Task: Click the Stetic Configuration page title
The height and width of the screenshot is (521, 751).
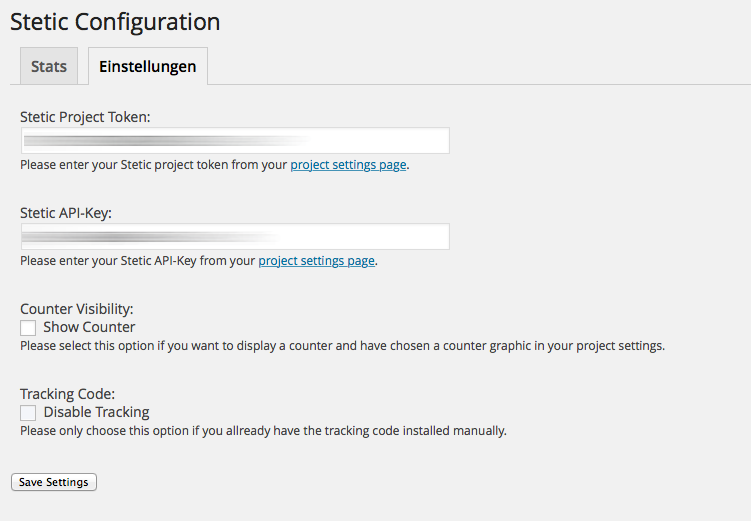Action: [x=115, y=22]
